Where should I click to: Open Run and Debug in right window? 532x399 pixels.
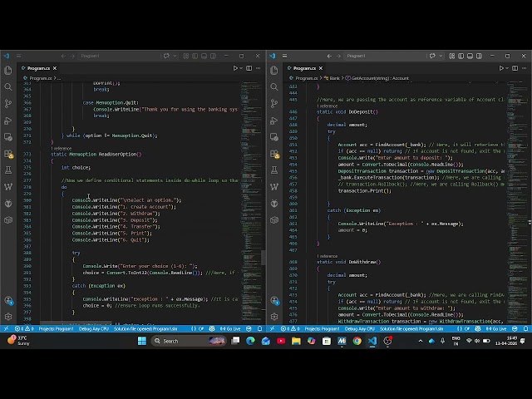coord(274,121)
